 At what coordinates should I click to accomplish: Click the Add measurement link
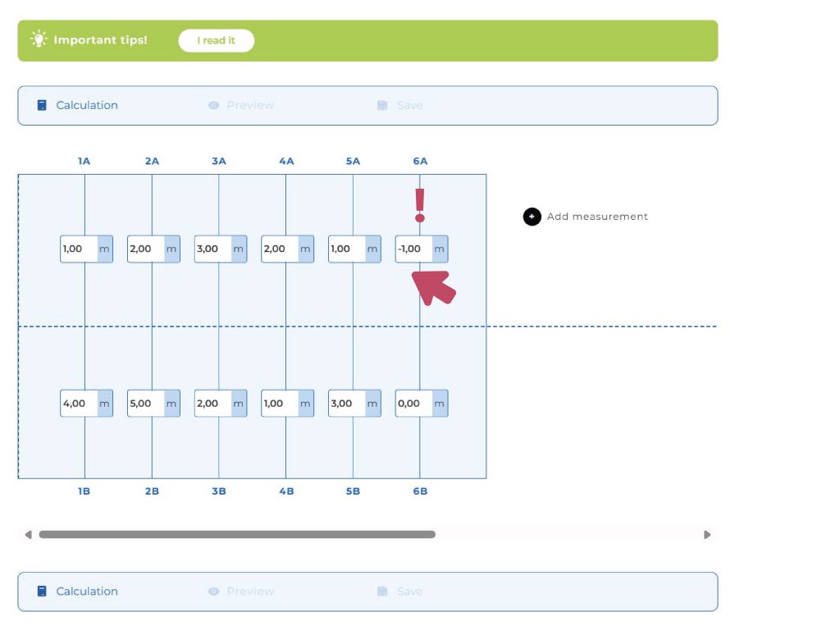(x=597, y=217)
